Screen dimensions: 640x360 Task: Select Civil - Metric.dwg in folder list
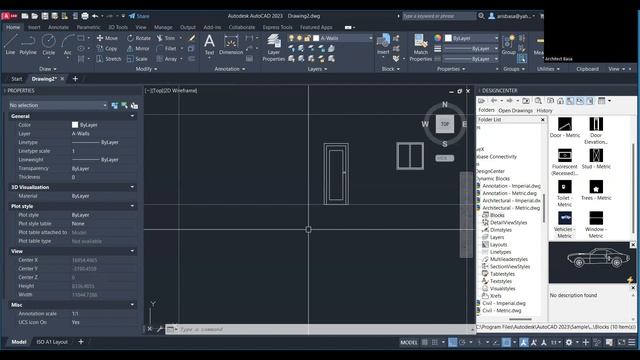point(502,311)
